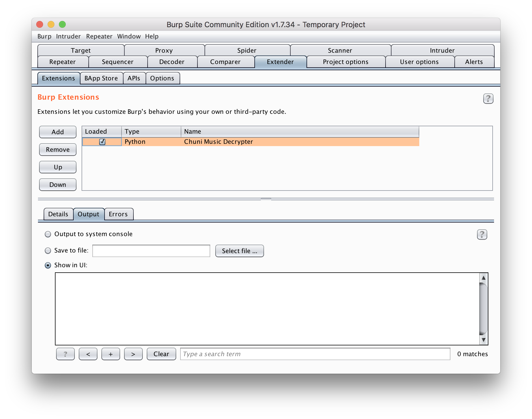Select Output to system console
Image resolution: width=532 pixels, height=419 pixels.
coord(48,234)
